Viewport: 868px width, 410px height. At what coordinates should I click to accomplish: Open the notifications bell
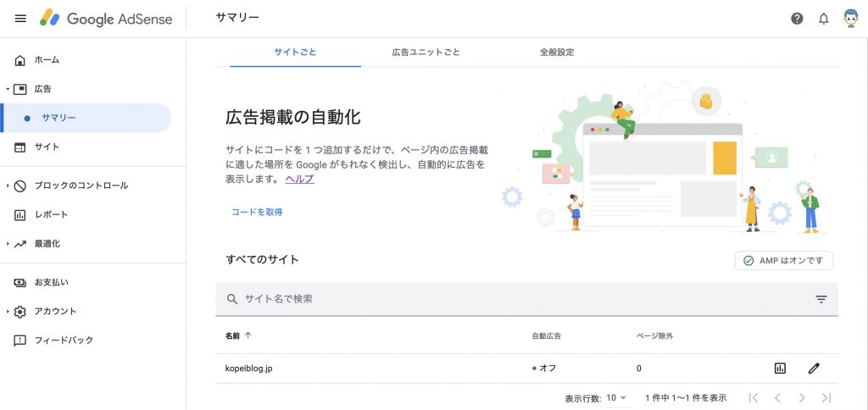[823, 19]
